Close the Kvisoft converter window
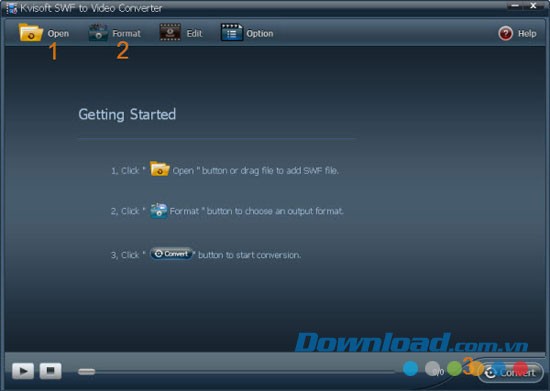Viewport: 550px width, 391px height. point(534,6)
